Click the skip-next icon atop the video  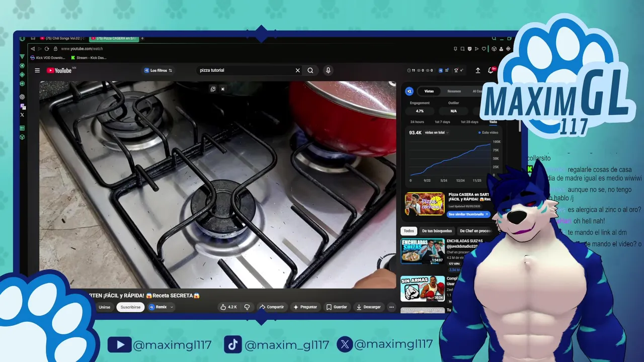[223, 89]
